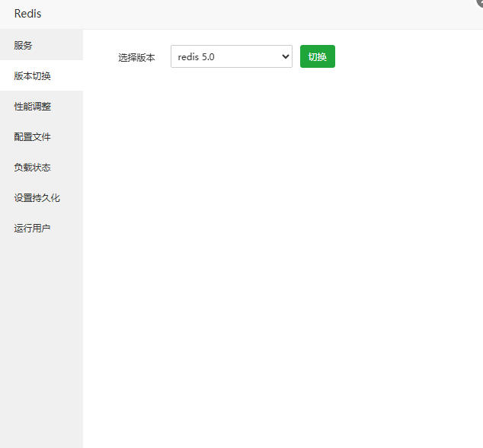This screenshot has width=483, height=448.
Task: Click the green 切换 button
Action: point(318,56)
